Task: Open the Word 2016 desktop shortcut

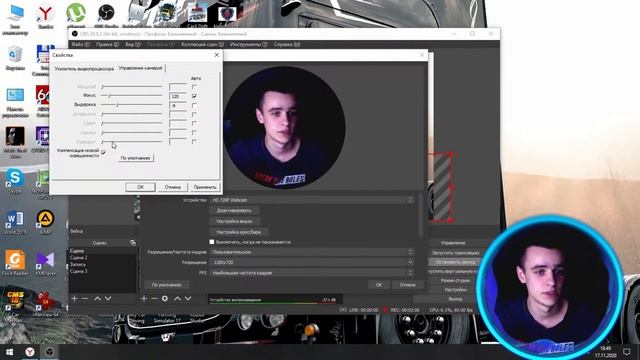Action: click(x=15, y=222)
